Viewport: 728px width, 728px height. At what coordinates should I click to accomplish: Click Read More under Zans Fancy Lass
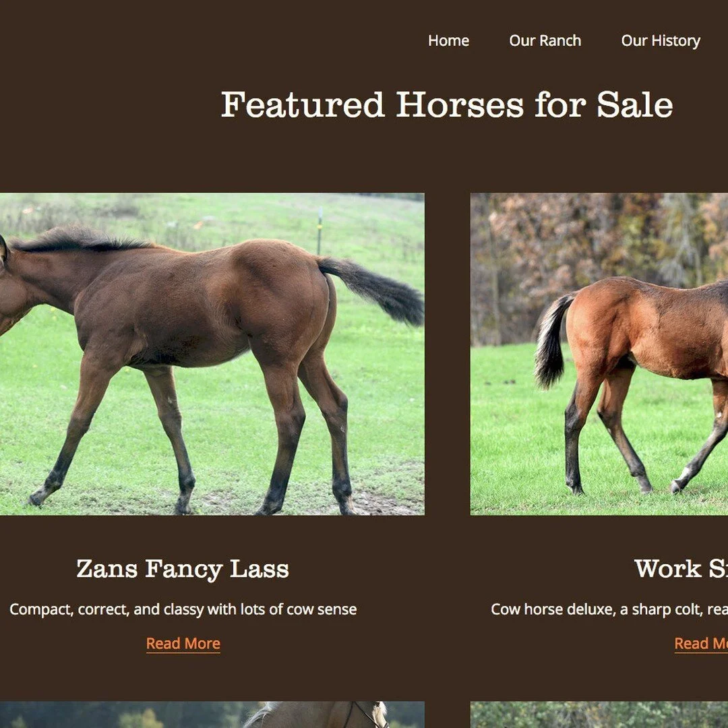(183, 644)
